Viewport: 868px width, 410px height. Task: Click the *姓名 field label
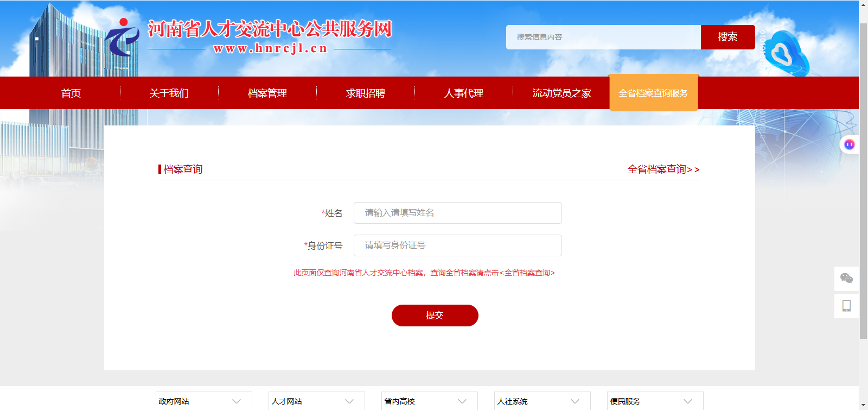coord(332,213)
